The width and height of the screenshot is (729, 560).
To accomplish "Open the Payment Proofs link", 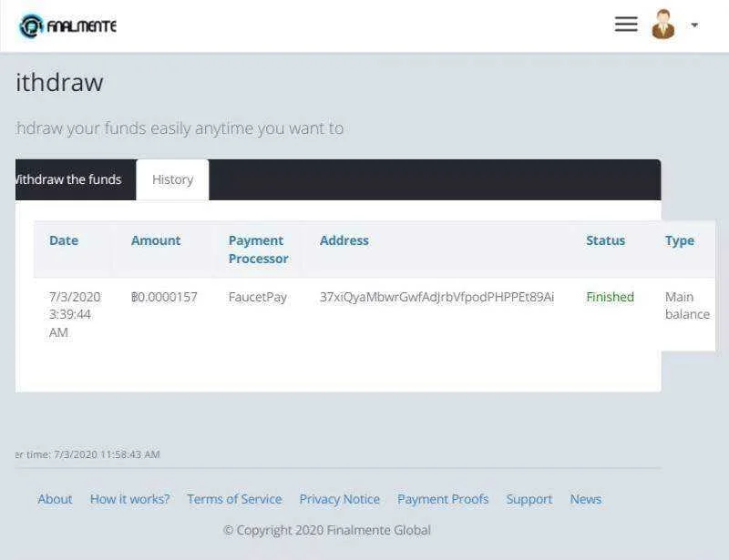I will click(x=443, y=499).
